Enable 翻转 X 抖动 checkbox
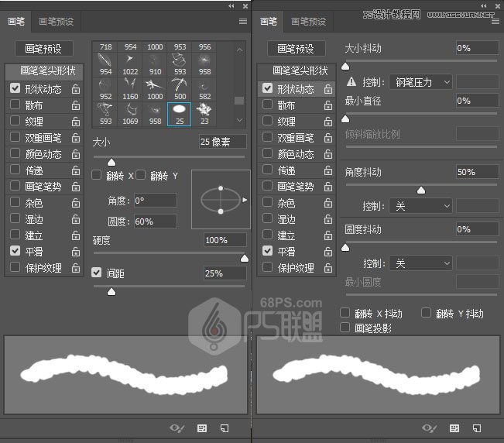 345,312
